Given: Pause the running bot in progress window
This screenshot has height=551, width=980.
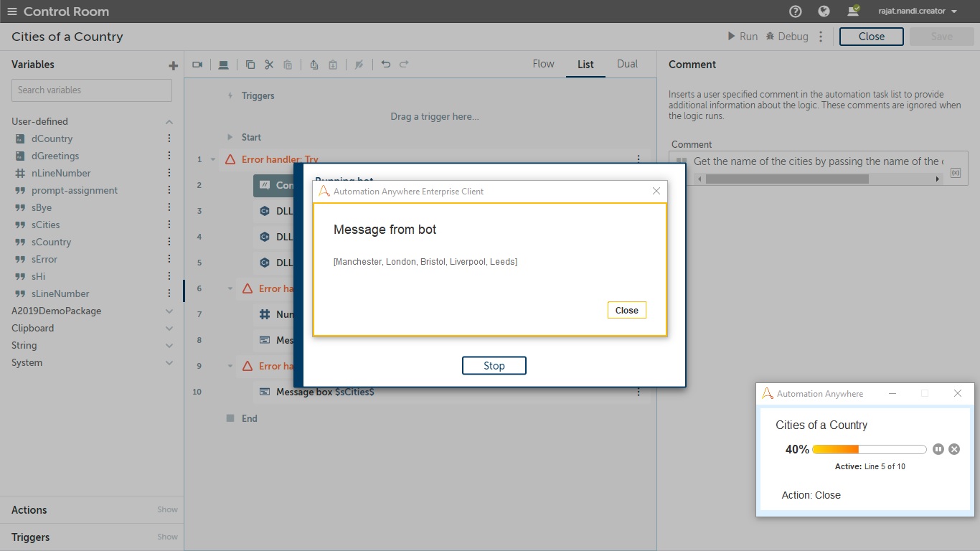Looking at the screenshot, I should (x=938, y=449).
